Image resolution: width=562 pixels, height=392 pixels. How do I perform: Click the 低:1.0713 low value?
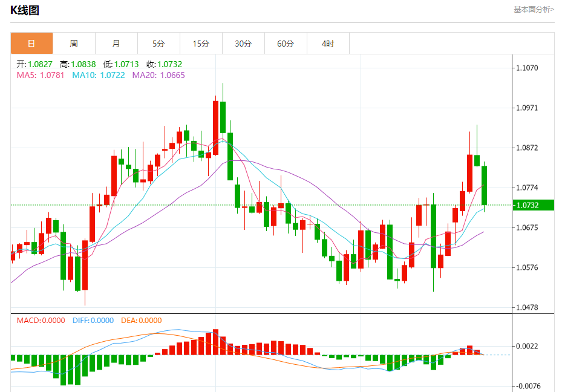(121, 64)
